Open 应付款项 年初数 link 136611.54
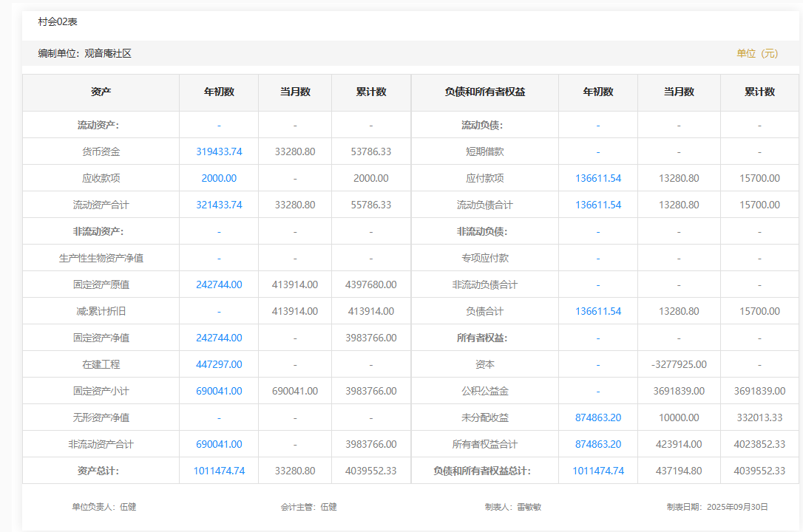This screenshot has width=803, height=532. tap(598, 178)
